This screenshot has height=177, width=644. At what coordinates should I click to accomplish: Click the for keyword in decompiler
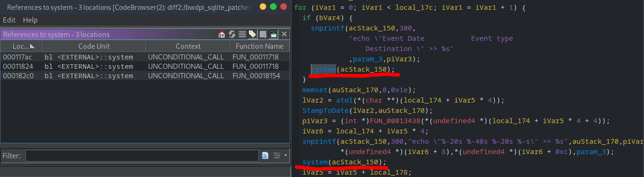tap(300, 7)
